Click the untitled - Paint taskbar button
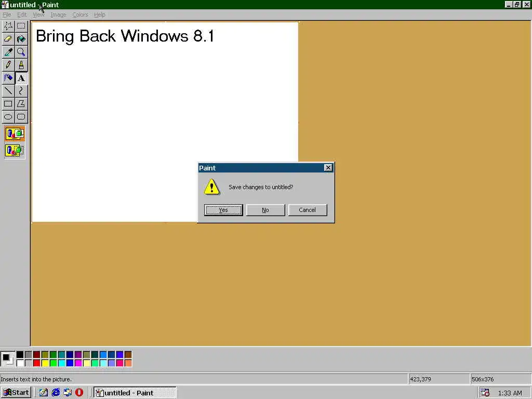The image size is (532, 399). point(135,393)
